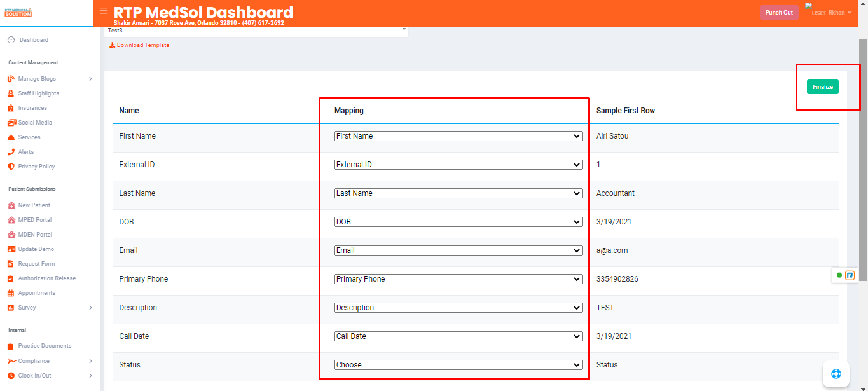Viewport: 868px width, 391px height.
Task: Click the Privacy Policy shield icon
Action: (x=11, y=167)
